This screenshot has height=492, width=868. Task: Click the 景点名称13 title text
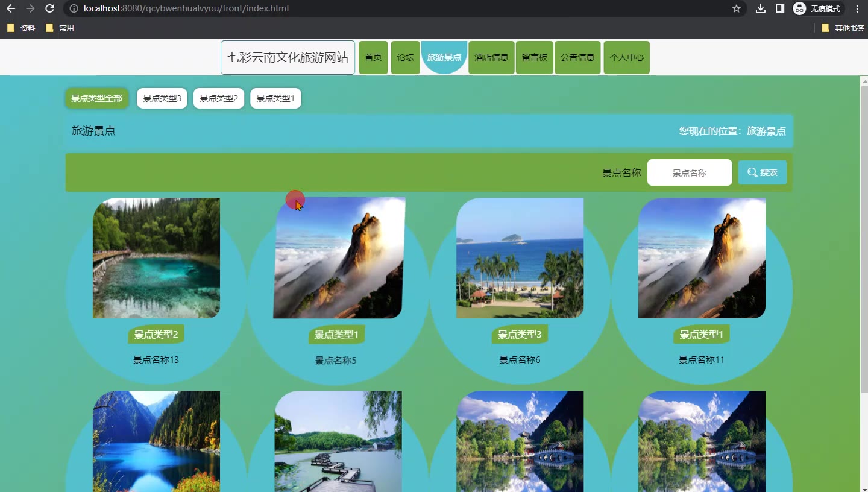tap(156, 360)
